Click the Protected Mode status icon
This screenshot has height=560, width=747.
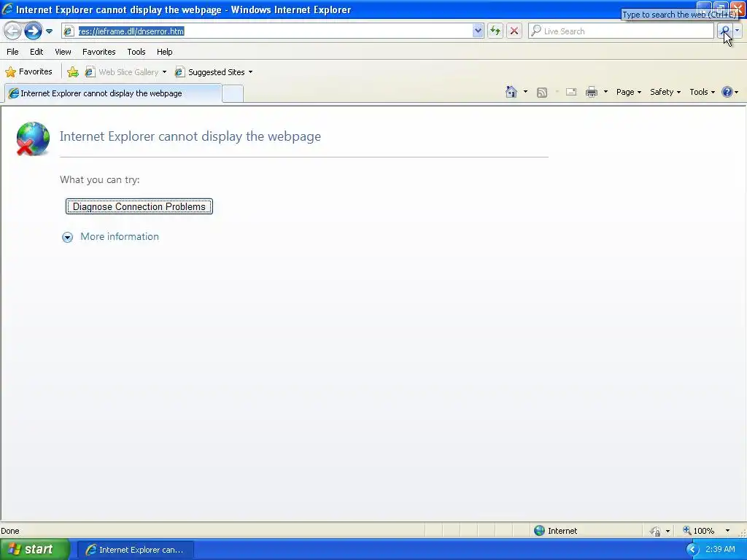656,531
